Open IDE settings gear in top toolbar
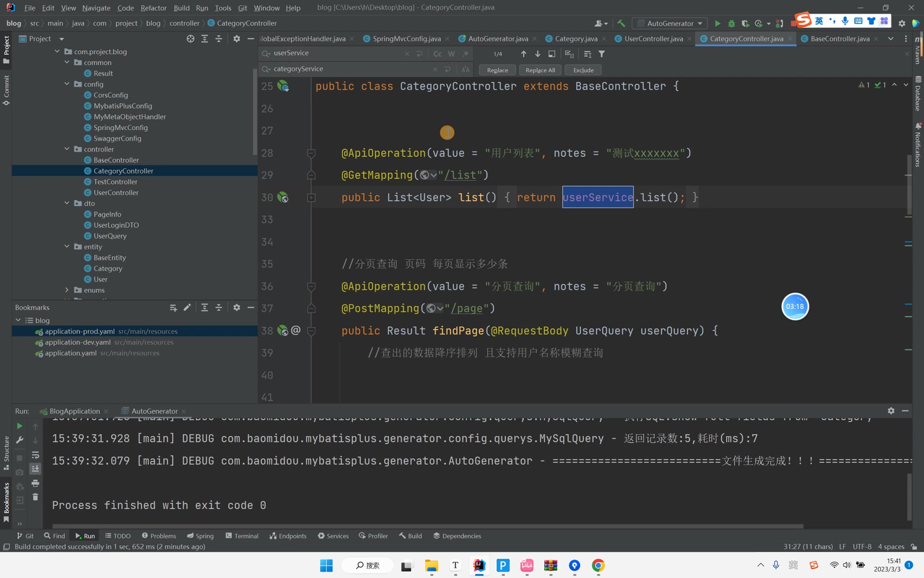924x578 pixels. 902,24
